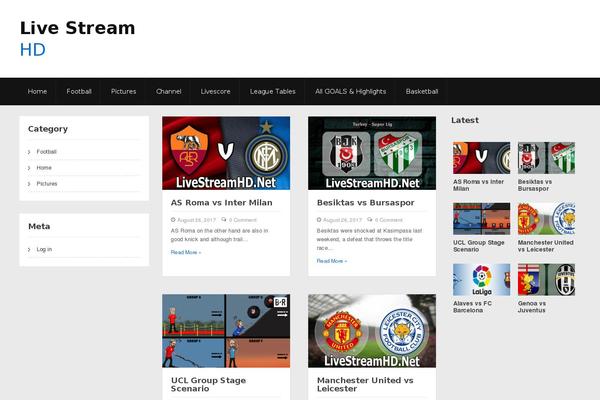Open the UCL Group Stage cartoon image

click(x=226, y=331)
